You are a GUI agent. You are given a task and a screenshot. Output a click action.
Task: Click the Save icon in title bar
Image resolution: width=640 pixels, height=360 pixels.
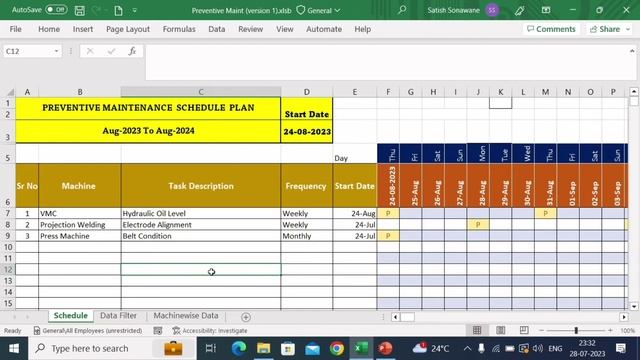pyautogui.click(x=80, y=11)
